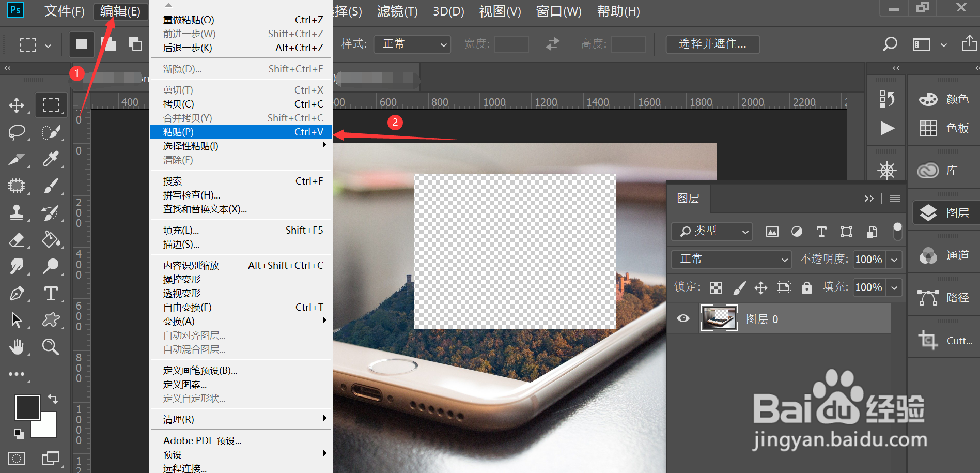The height and width of the screenshot is (473, 980).
Task: Choose 自由变换(F) menu item
Action: [x=241, y=307]
